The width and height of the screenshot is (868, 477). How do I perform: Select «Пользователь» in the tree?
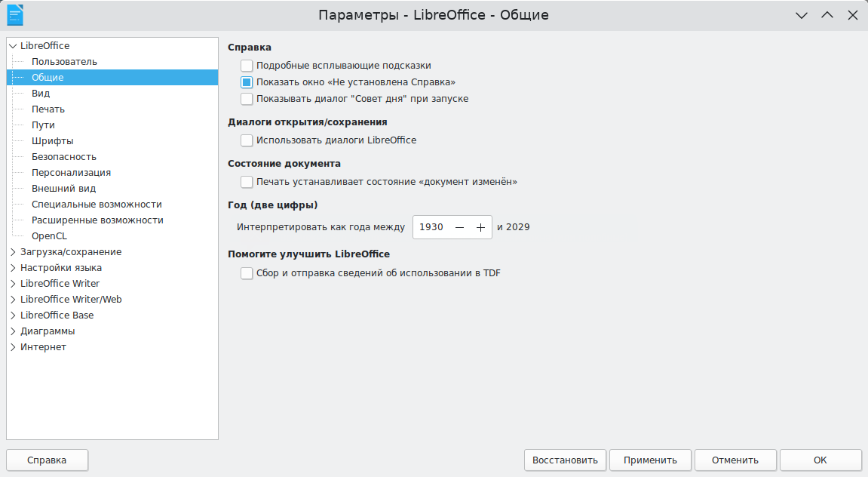click(x=64, y=61)
